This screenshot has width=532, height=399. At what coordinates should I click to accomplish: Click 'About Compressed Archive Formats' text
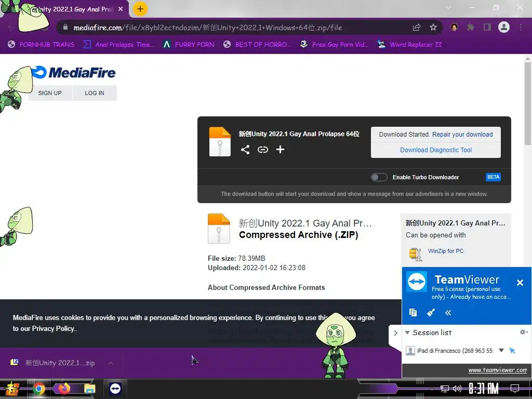tap(267, 287)
